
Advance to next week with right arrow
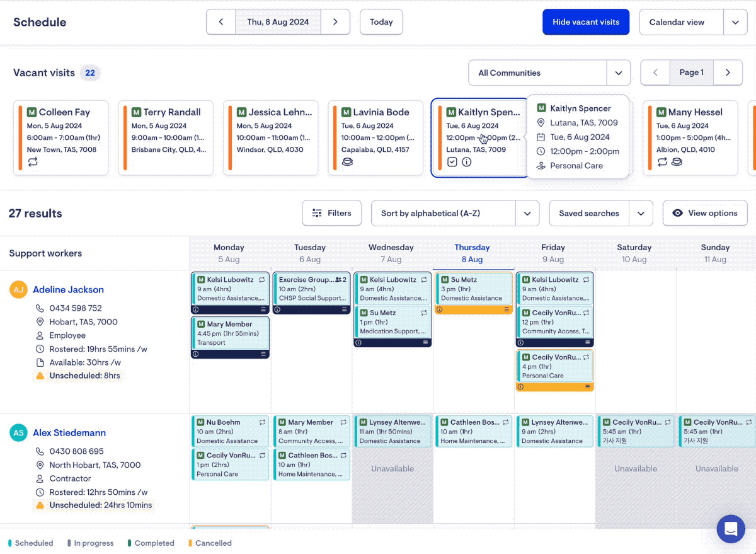[x=335, y=22]
